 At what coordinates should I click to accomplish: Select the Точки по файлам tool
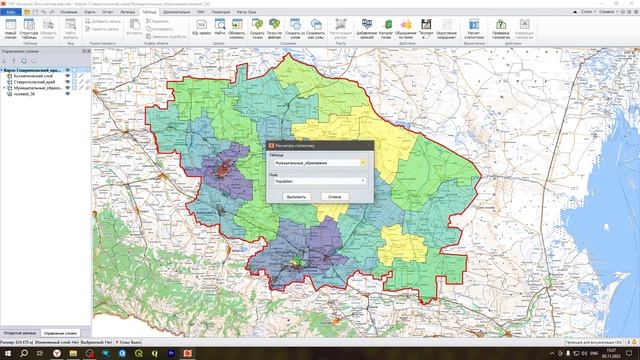click(275, 29)
